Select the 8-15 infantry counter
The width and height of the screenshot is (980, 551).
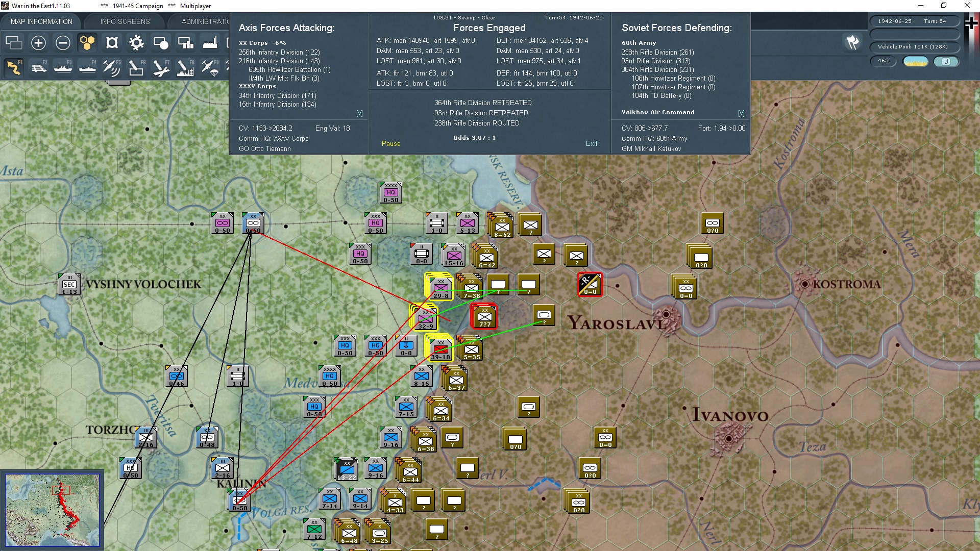422,376
